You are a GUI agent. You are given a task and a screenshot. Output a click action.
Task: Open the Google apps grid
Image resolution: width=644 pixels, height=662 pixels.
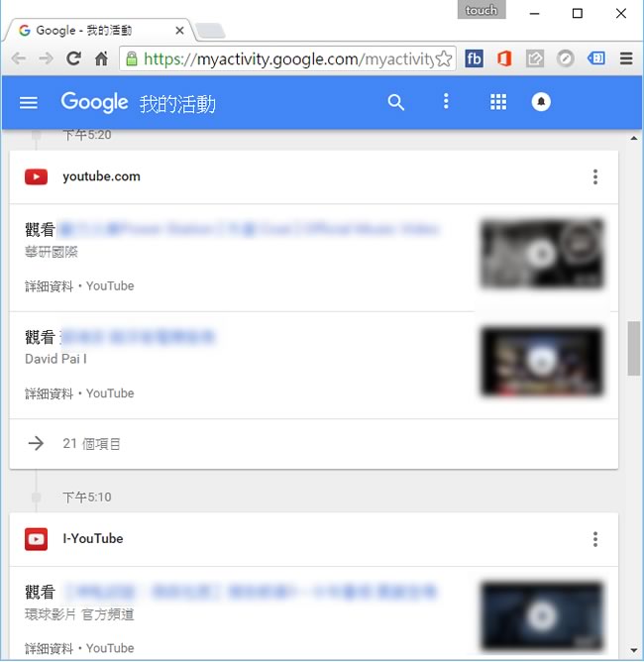pyautogui.click(x=498, y=102)
